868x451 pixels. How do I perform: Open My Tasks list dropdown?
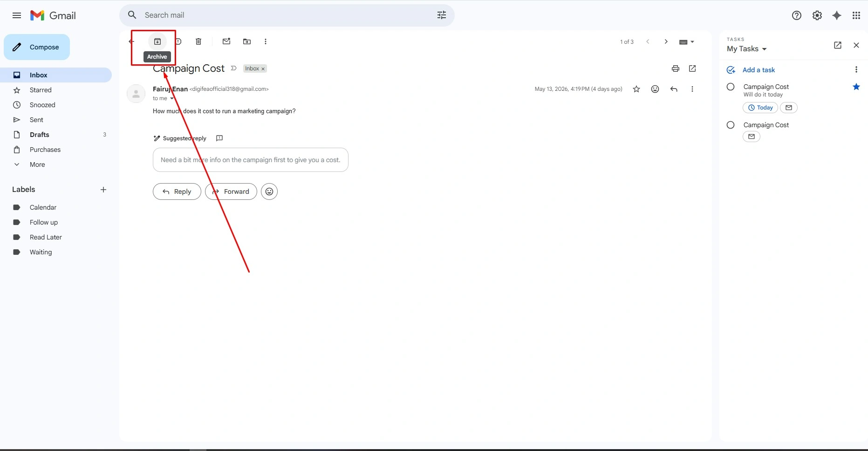pyautogui.click(x=747, y=49)
